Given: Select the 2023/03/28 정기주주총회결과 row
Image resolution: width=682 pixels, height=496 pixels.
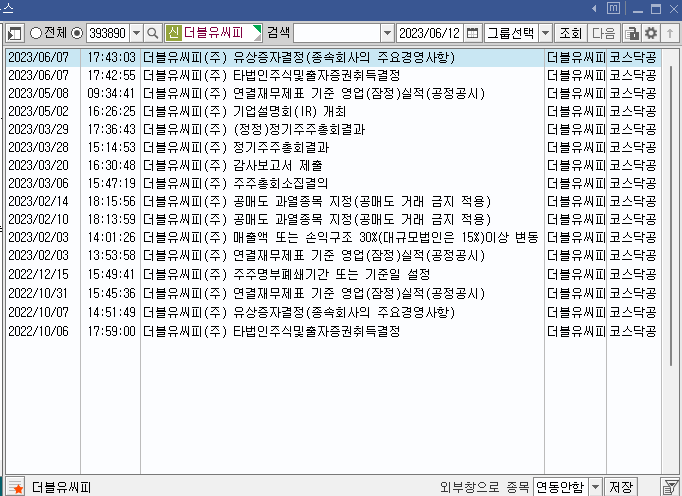Looking at the screenshot, I should 333,147.
